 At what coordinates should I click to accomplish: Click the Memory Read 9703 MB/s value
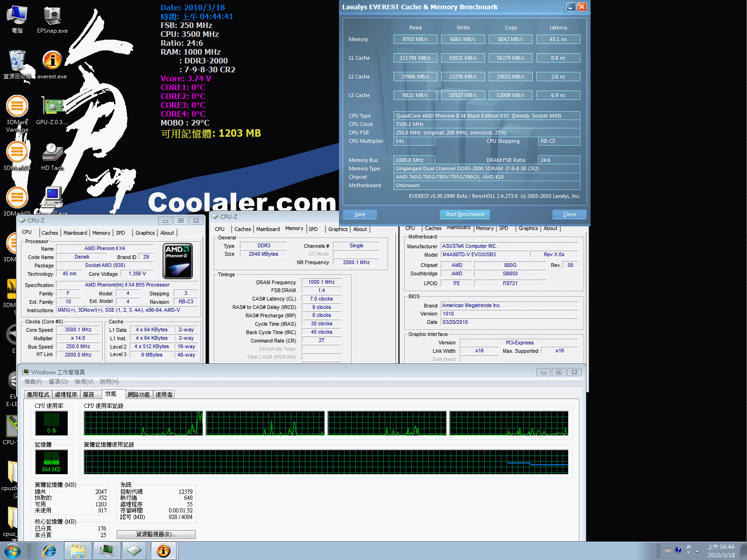415,39
